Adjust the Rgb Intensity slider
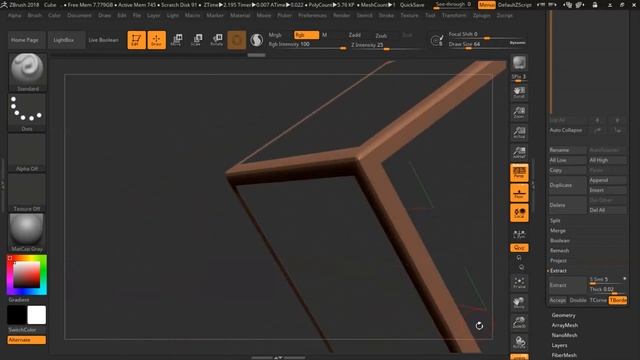640x360 pixels. (307, 44)
